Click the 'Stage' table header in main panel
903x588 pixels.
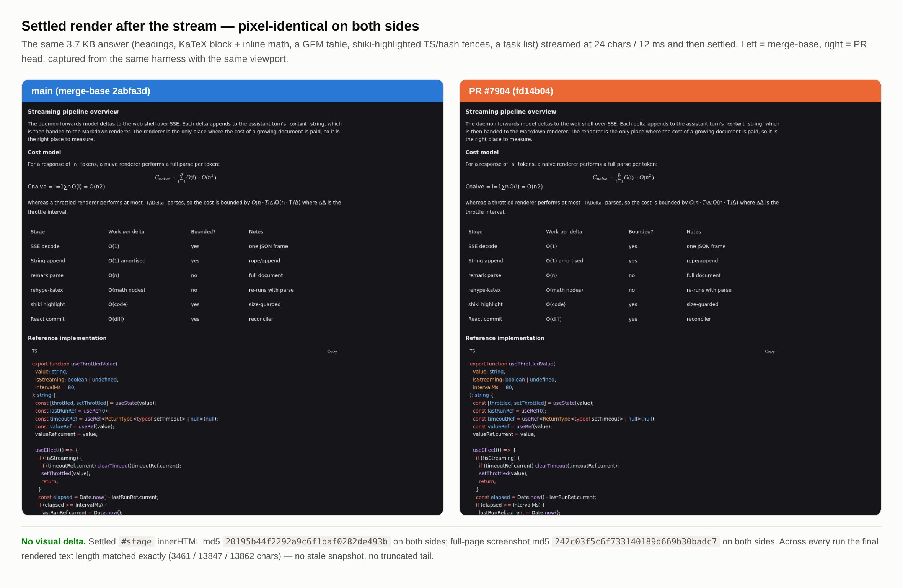click(x=37, y=232)
